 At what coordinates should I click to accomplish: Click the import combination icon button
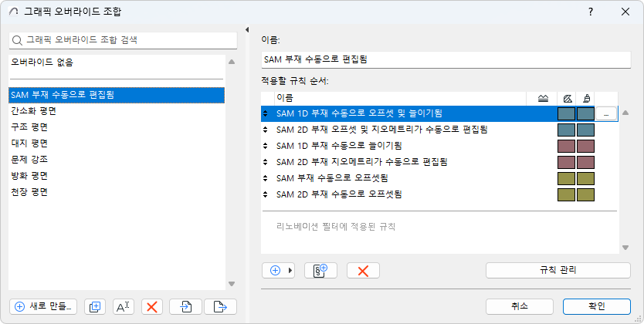(185, 307)
